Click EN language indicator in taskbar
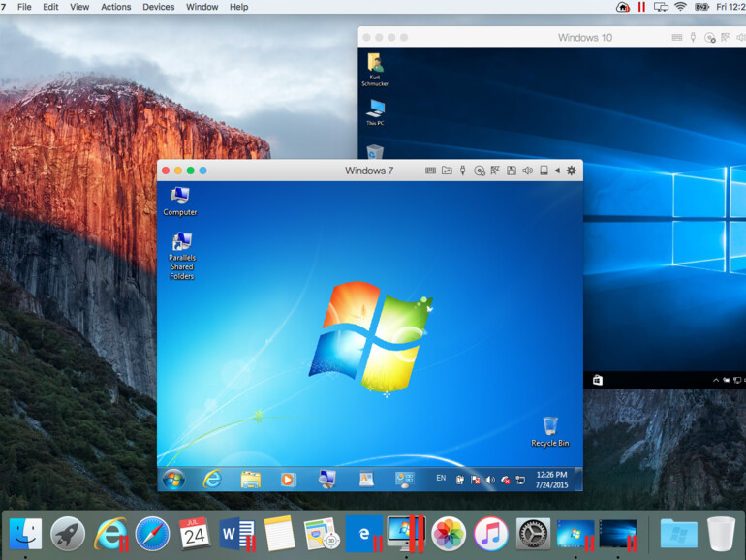 pyautogui.click(x=441, y=478)
